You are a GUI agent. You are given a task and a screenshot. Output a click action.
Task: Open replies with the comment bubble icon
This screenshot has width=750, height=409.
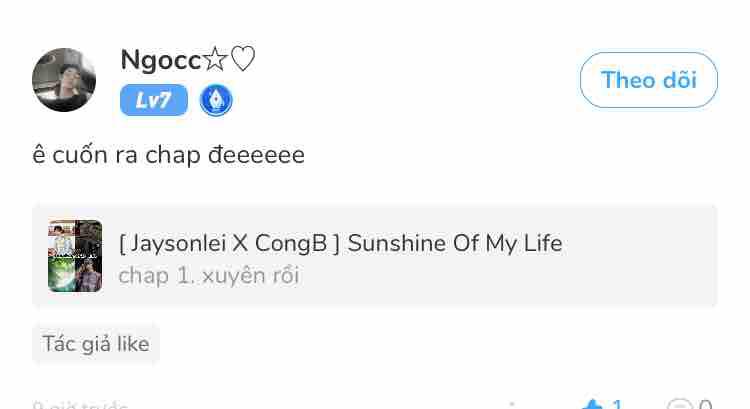tap(680, 405)
